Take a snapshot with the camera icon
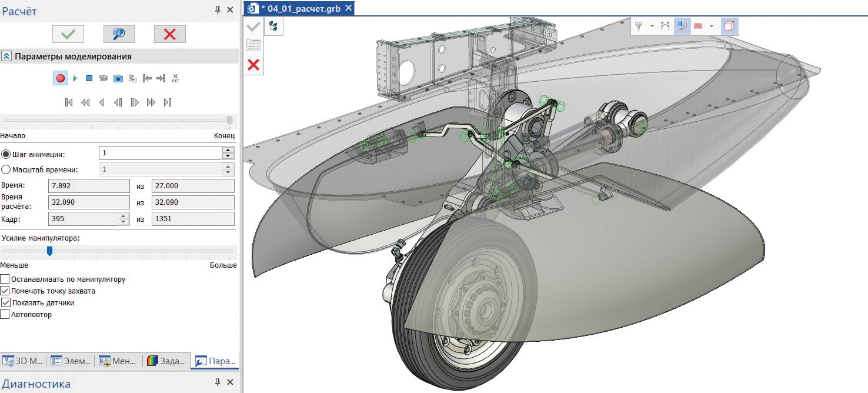Viewport: 868px width, 393px height. click(x=118, y=78)
